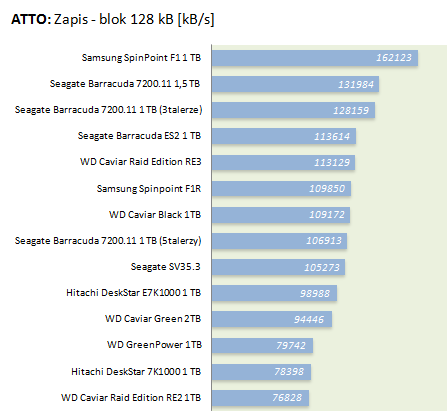Click the value 109850 in the chart
This screenshot has height=418, width=448.
click(x=327, y=189)
